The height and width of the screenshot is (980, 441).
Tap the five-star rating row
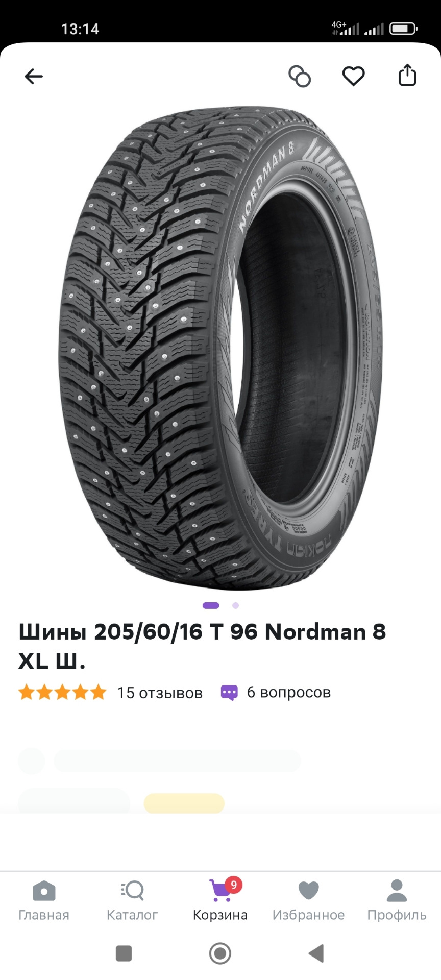(62, 693)
